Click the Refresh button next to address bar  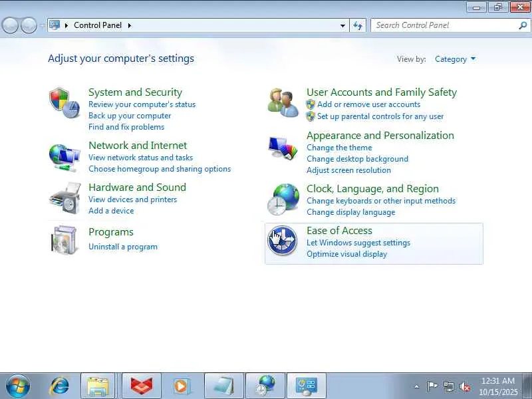358,25
